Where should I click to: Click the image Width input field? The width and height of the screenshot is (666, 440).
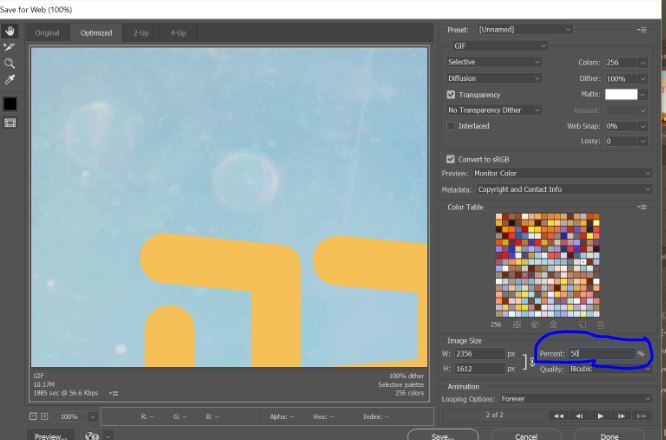point(480,353)
